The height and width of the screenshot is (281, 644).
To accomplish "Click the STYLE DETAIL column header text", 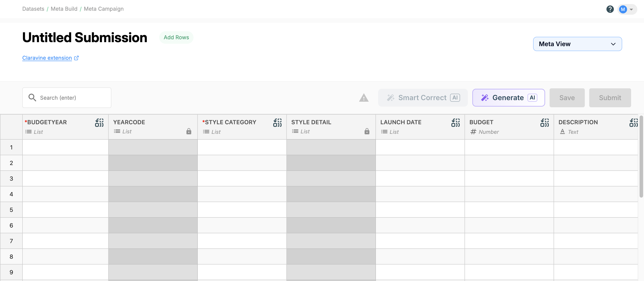I will (x=311, y=122).
